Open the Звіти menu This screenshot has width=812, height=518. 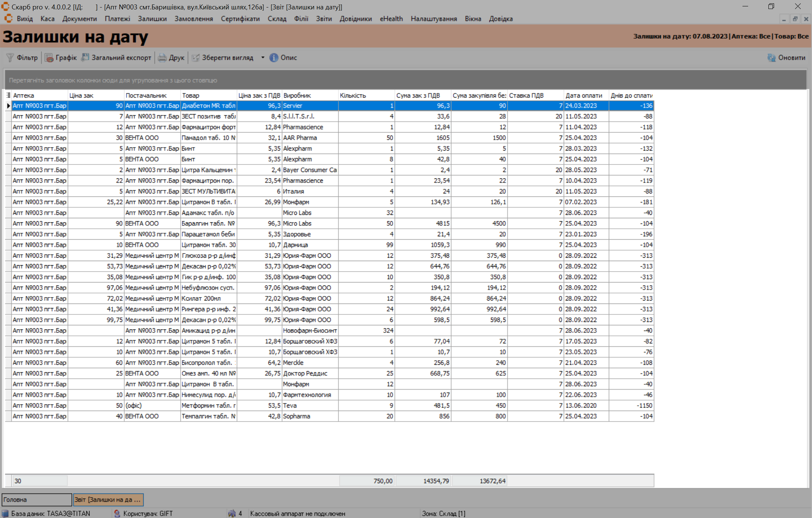(324, 19)
